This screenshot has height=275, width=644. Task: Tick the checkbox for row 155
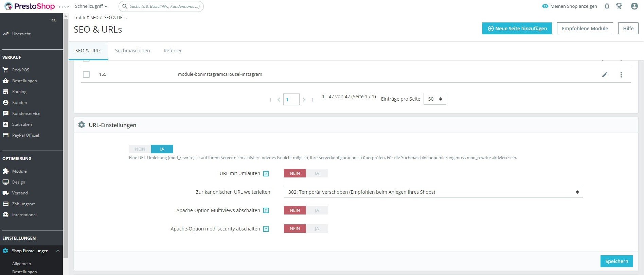click(x=86, y=74)
